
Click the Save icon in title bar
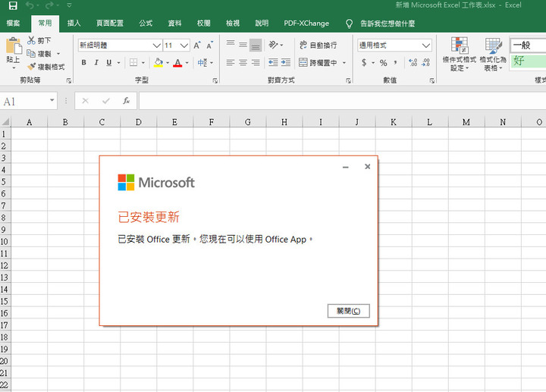pos(13,5)
